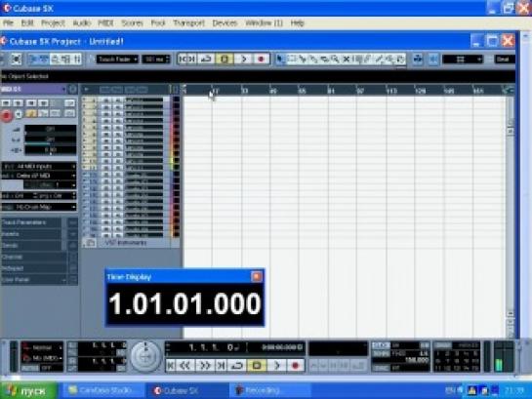
Task: Toggle the Sync button on Transport
Action: [x=381, y=368]
